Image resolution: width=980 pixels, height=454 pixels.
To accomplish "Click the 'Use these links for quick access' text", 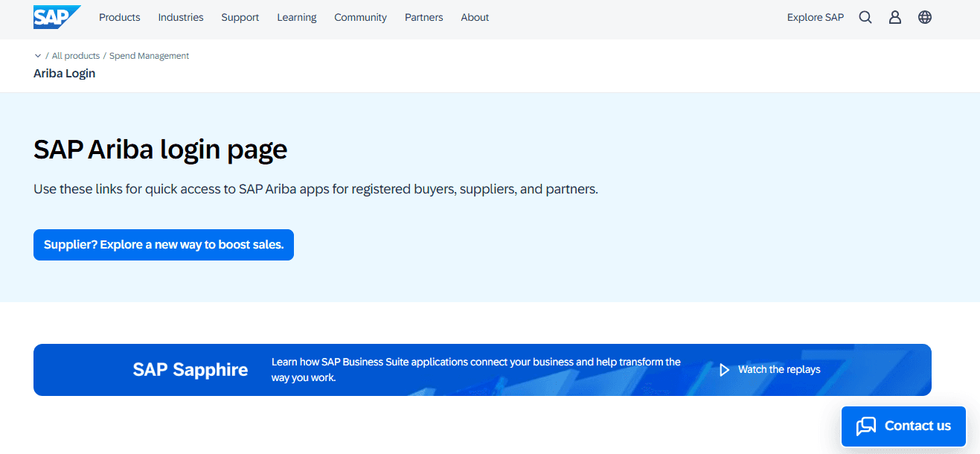I will tap(316, 189).
